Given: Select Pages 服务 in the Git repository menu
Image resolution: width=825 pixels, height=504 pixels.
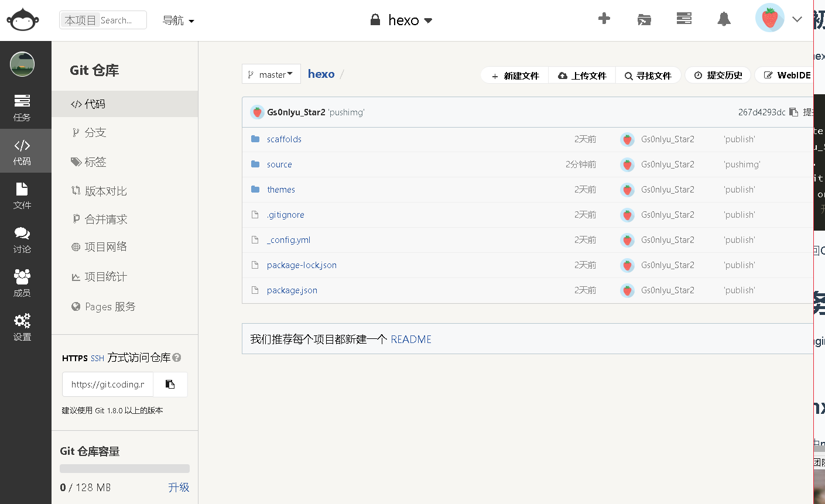Looking at the screenshot, I should 109,307.
